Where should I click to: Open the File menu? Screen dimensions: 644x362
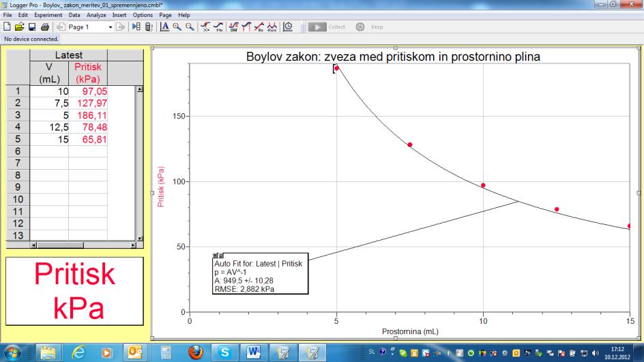click(x=8, y=15)
